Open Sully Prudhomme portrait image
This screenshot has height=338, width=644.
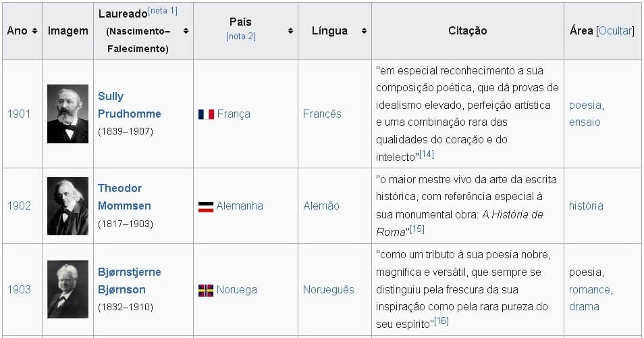(x=68, y=114)
